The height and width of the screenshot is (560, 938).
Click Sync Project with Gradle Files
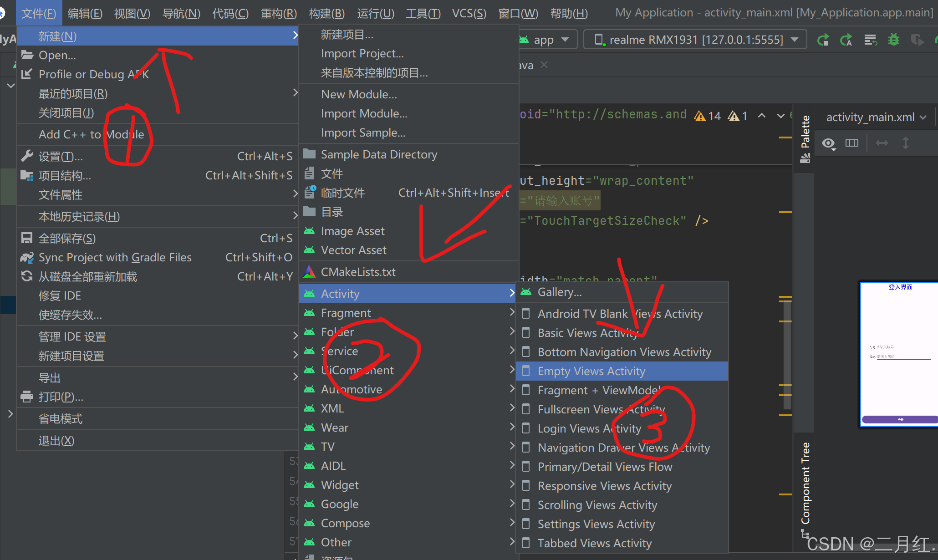[115, 258]
